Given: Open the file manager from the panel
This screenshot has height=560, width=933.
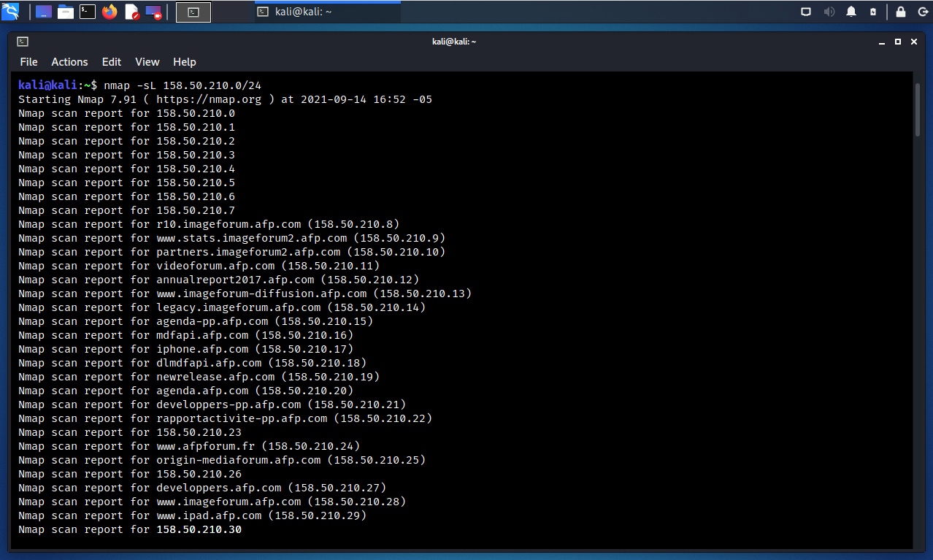Looking at the screenshot, I should coord(66,12).
